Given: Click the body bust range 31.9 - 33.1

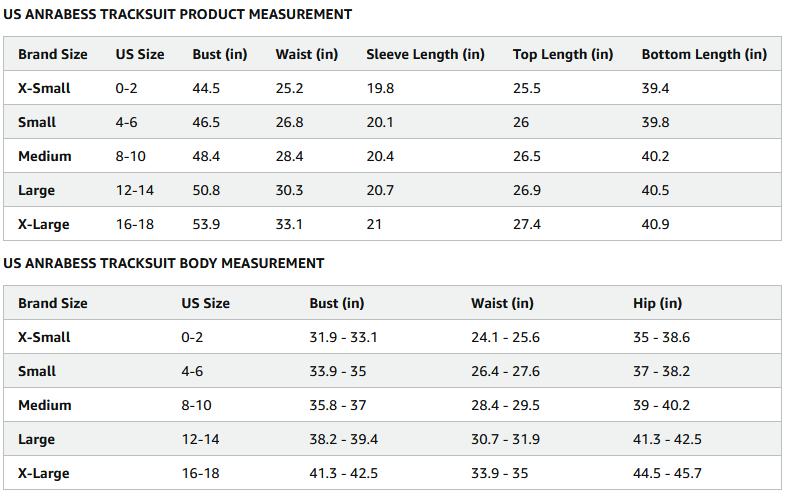Looking at the screenshot, I should click(x=343, y=337).
